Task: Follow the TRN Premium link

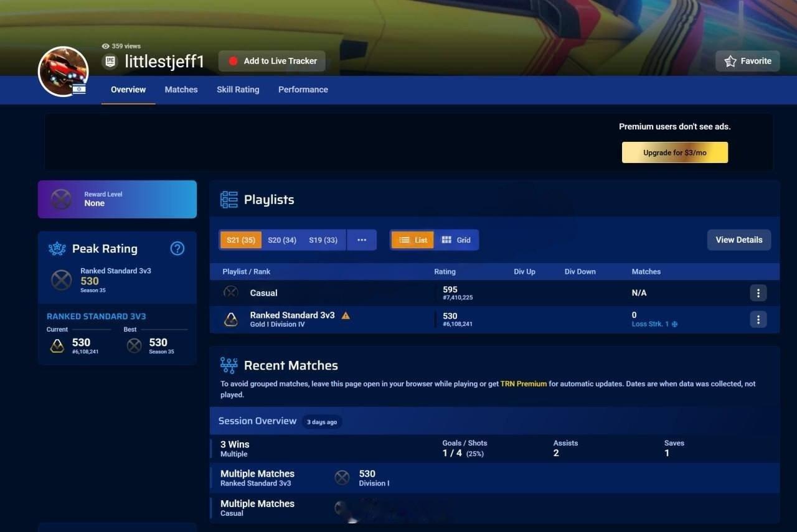Action: click(x=524, y=384)
